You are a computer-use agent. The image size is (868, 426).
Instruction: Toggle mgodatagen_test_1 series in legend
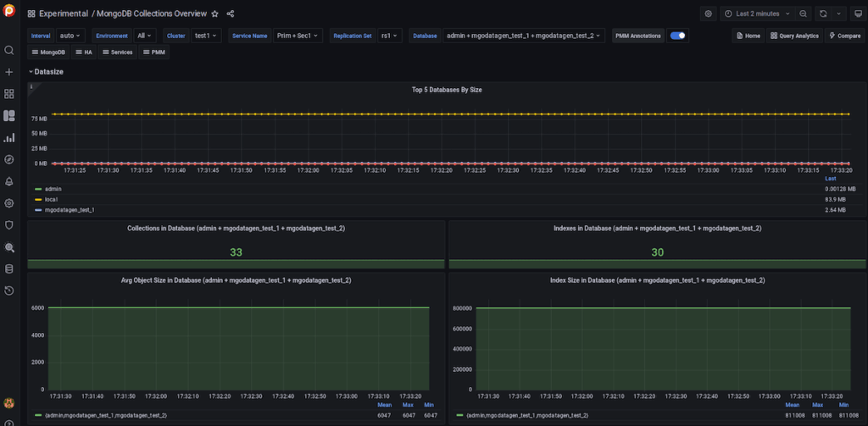pos(70,210)
